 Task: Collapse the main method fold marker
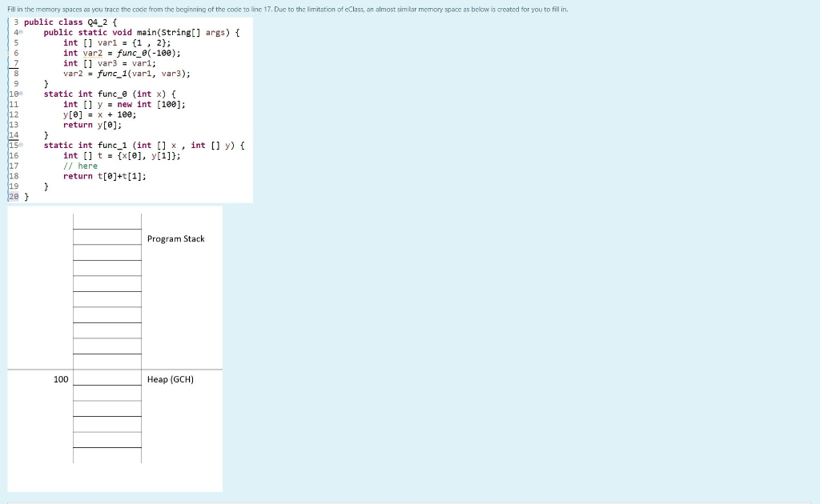(19, 32)
